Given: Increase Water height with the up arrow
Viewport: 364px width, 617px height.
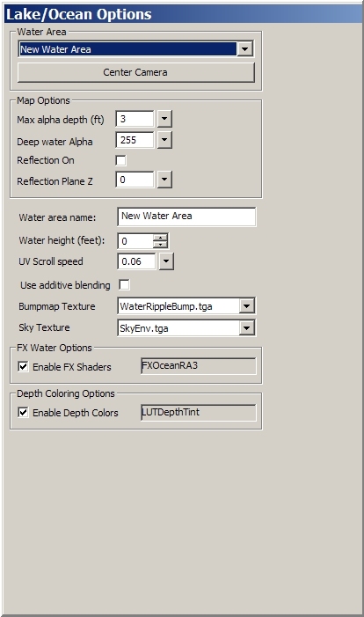Looking at the screenshot, I should pyautogui.click(x=160, y=238).
